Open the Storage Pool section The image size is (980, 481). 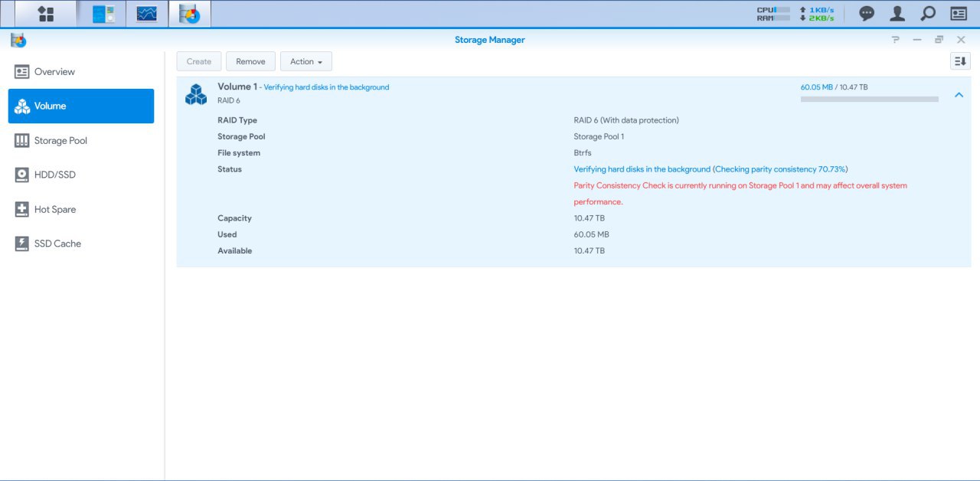[60, 141]
